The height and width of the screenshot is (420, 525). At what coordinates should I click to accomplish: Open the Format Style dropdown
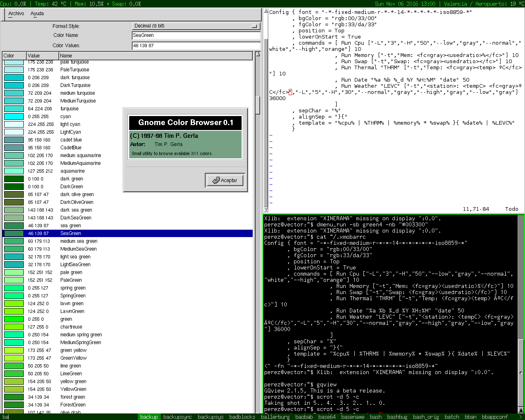(196, 26)
